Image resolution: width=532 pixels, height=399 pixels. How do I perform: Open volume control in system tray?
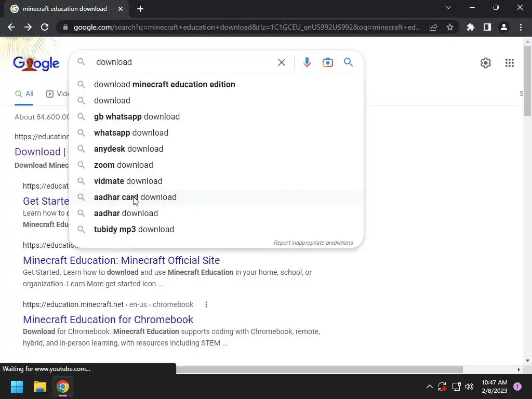click(469, 387)
